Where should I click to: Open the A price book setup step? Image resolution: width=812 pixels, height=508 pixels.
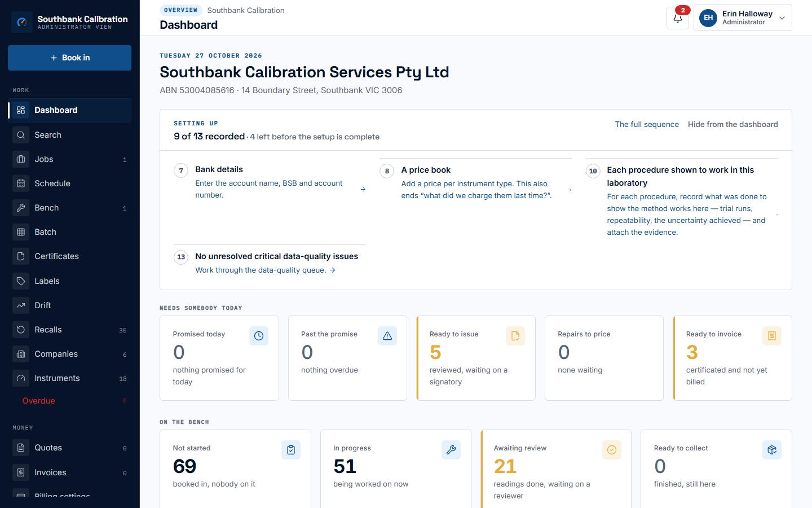tap(475, 182)
